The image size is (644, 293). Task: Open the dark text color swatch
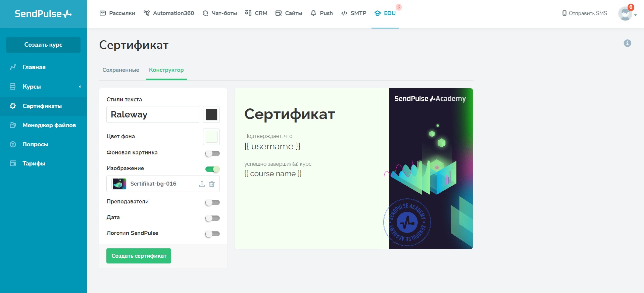(211, 114)
